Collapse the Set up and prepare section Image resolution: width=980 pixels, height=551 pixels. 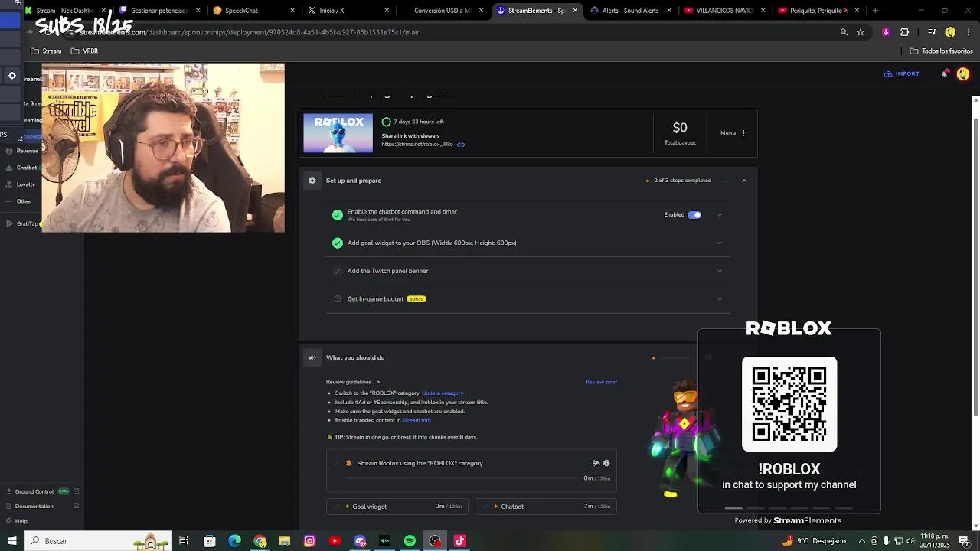744,181
